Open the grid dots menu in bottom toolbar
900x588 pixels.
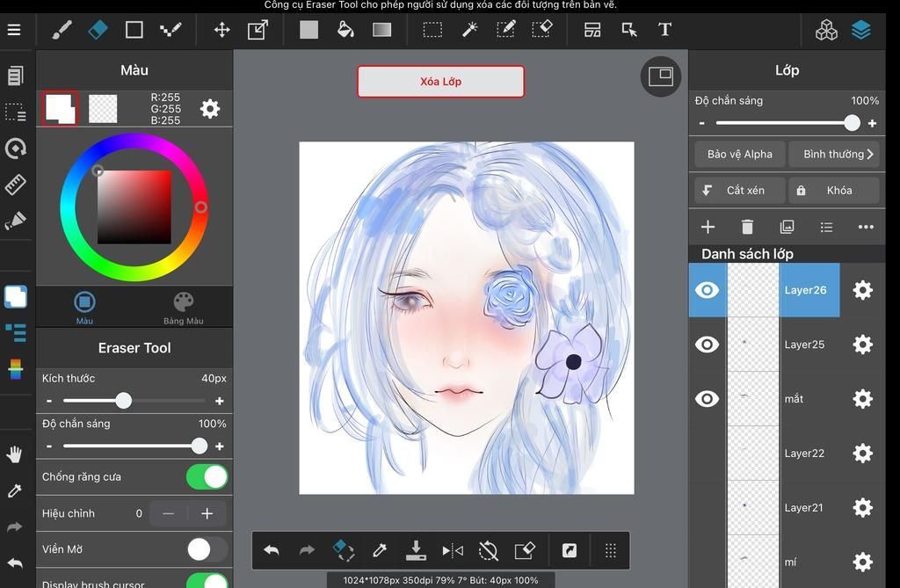click(611, 551)
